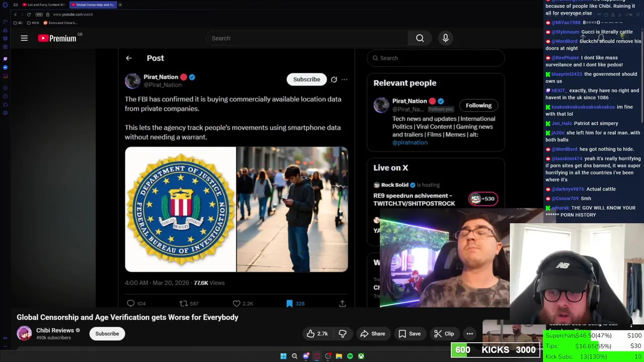
Task: Open Instagram in the browser sidebar
Action: (x=5, y=76)
